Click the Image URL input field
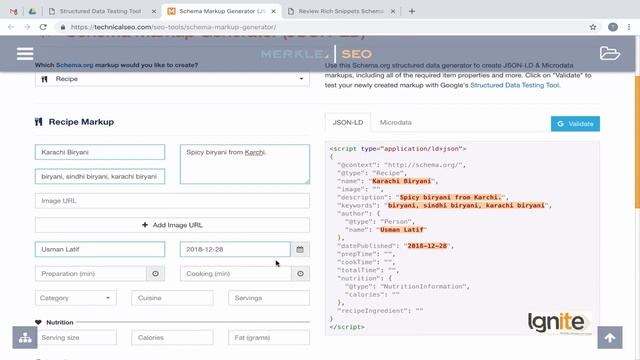Image resolution: width=640 pixels, height=360 pixels. tap(172, 201)
